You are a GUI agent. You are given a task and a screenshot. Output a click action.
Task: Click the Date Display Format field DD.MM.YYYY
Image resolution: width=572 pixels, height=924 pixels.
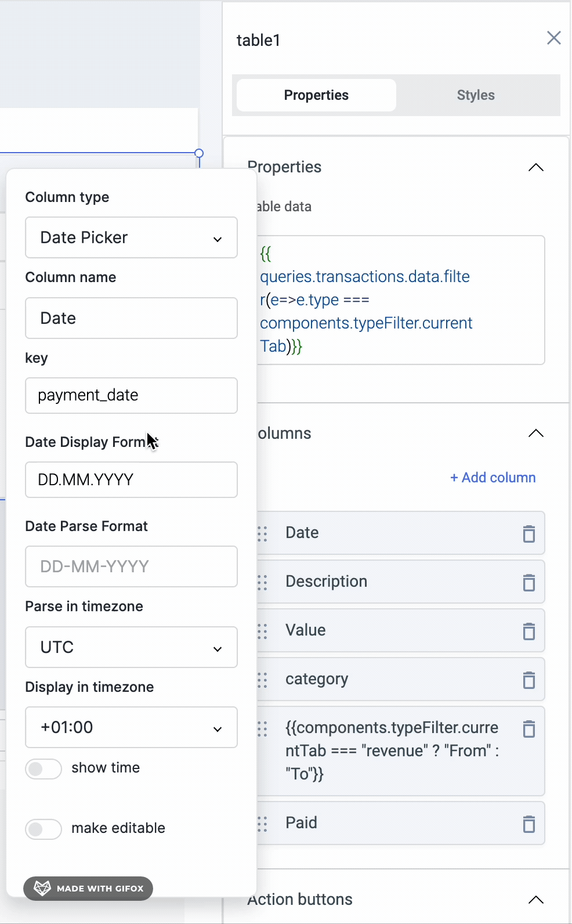tap(132, 480)
